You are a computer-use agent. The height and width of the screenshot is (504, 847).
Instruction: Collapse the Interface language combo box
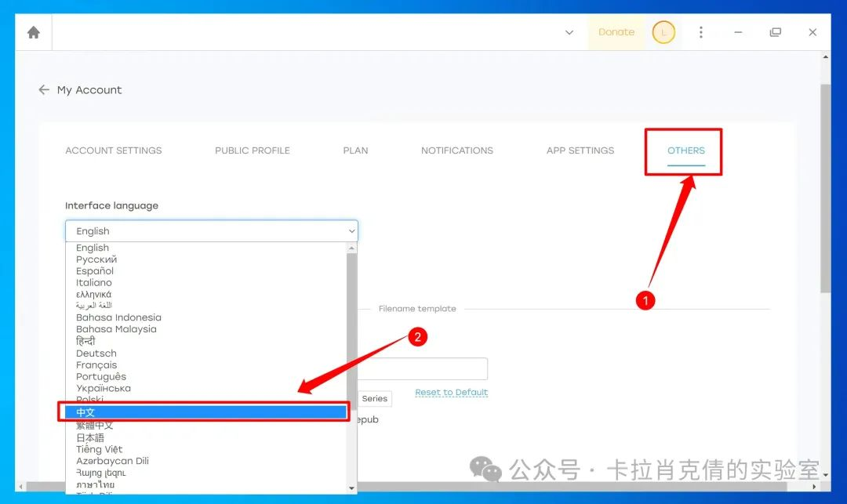click(x=211, y=231)
